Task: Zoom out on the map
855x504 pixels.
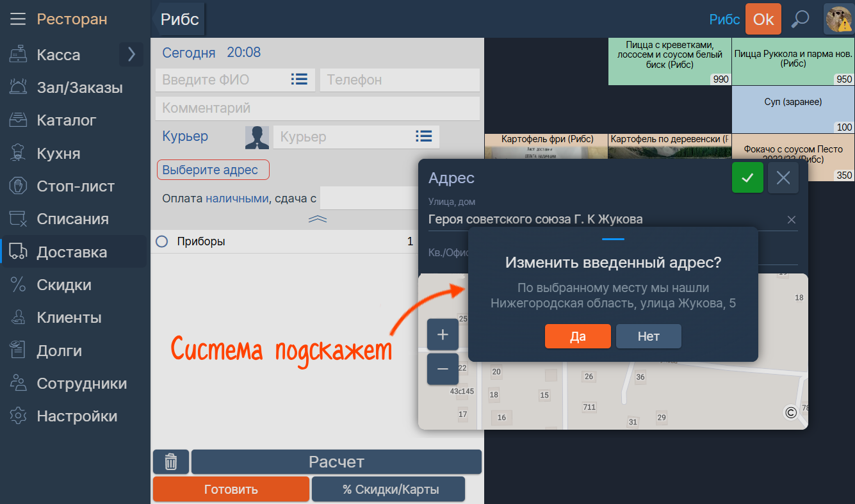Action: [443, 369]
